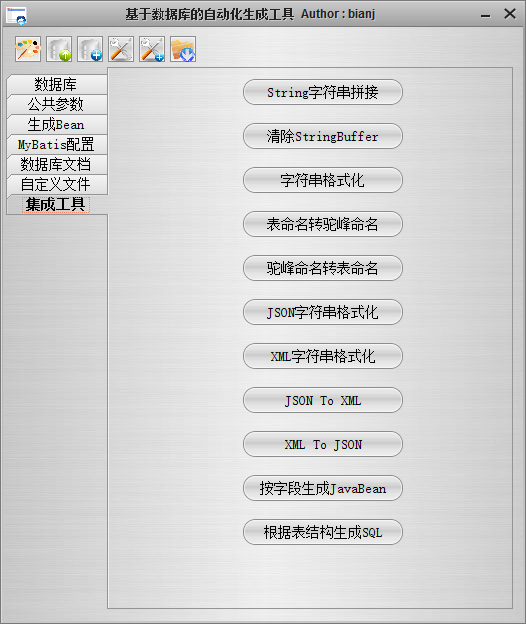Click the plain wrench and screwdriver icon
The height and width of the screenshot is (624, 526).
[121, 49]
